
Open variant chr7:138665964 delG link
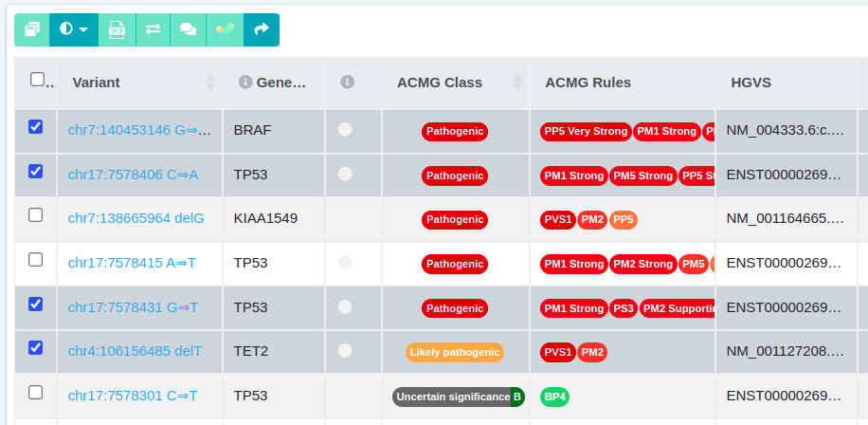[x=136, y=218]
